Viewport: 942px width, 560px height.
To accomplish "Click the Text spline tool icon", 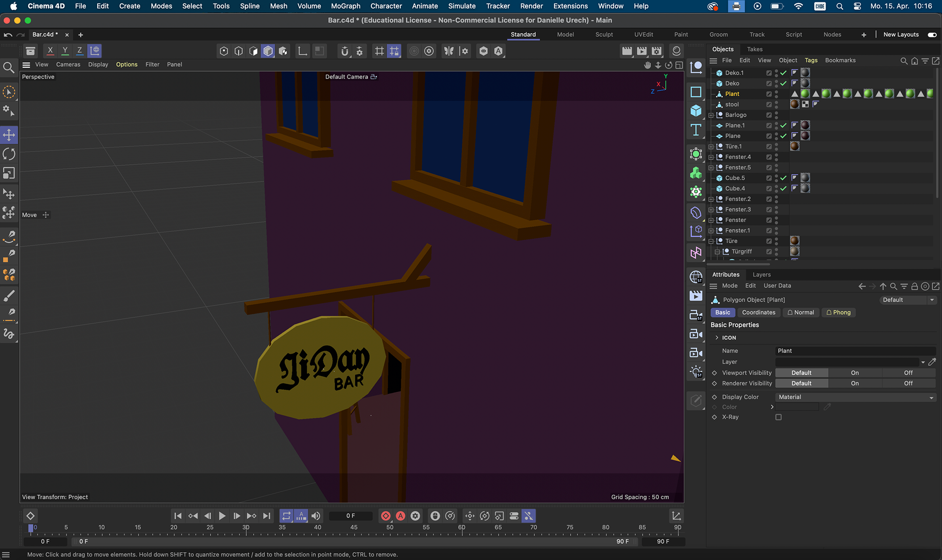I will pos(696,130).
